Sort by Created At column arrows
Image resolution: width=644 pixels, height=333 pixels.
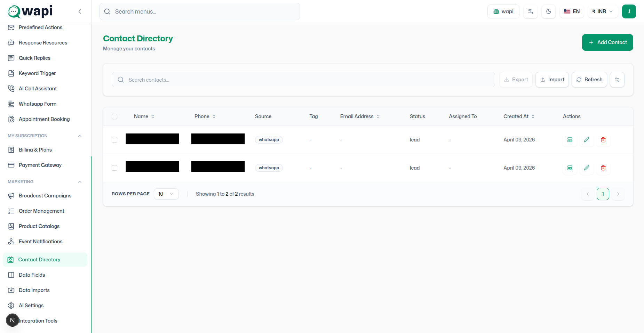[x=533, y=116]
